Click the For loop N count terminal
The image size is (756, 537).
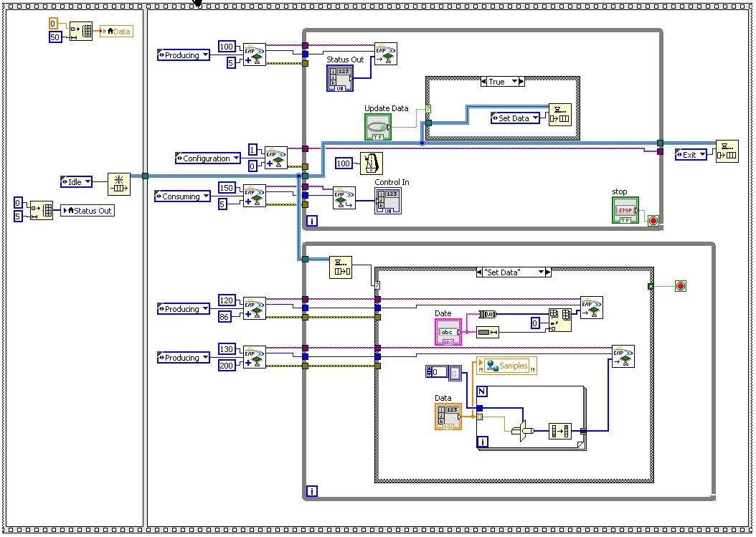pyautogui.click(x=482, y=391)
